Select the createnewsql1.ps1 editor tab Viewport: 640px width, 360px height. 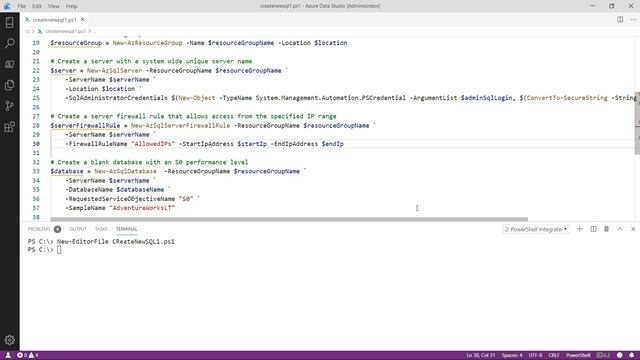(x=54, y=20)
